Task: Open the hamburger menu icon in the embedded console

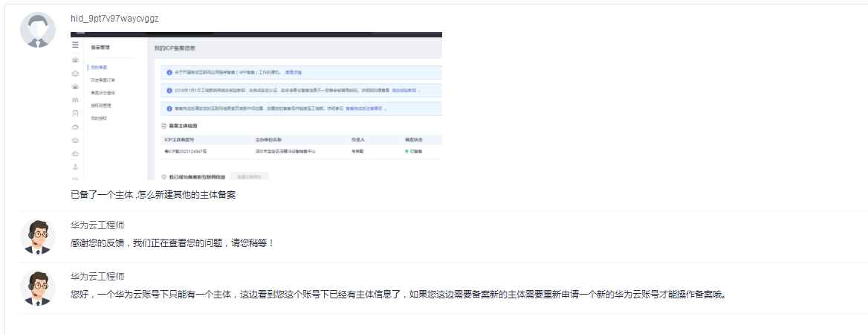Action: [x=75, y=45]
